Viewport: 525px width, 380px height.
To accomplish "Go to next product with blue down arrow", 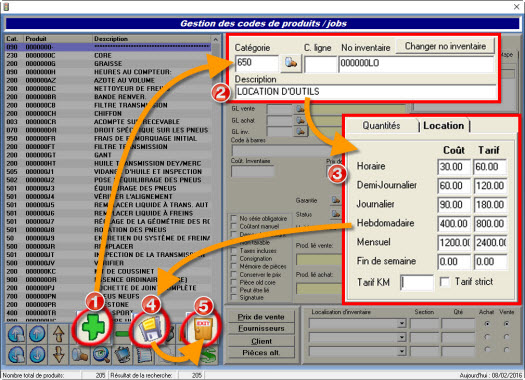I will [x=37, y=355].
